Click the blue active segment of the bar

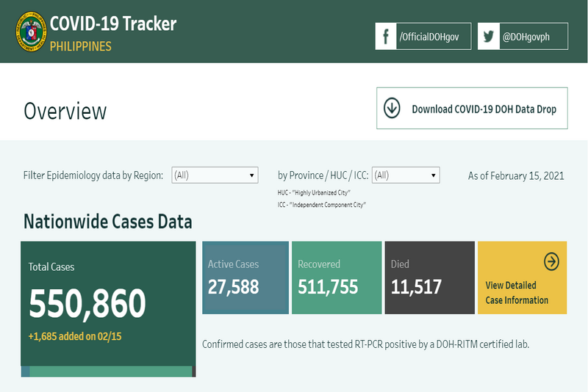tap(25, 371)
